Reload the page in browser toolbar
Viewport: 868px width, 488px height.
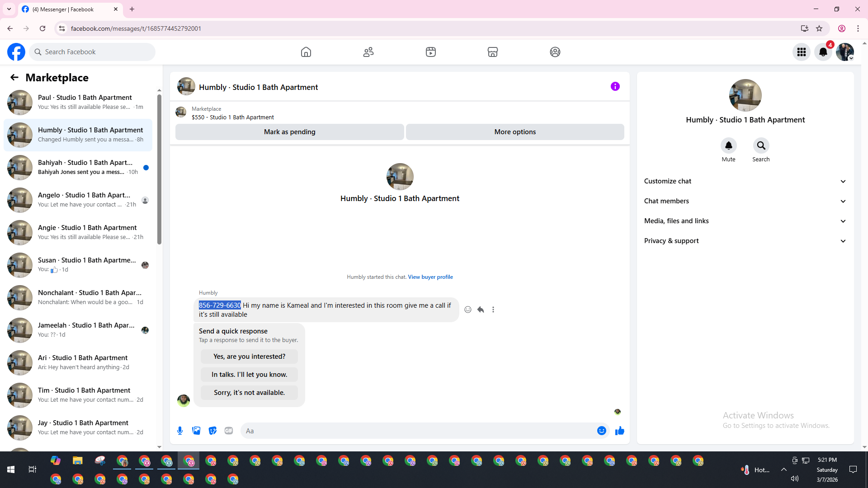click(x=42, y=28)
